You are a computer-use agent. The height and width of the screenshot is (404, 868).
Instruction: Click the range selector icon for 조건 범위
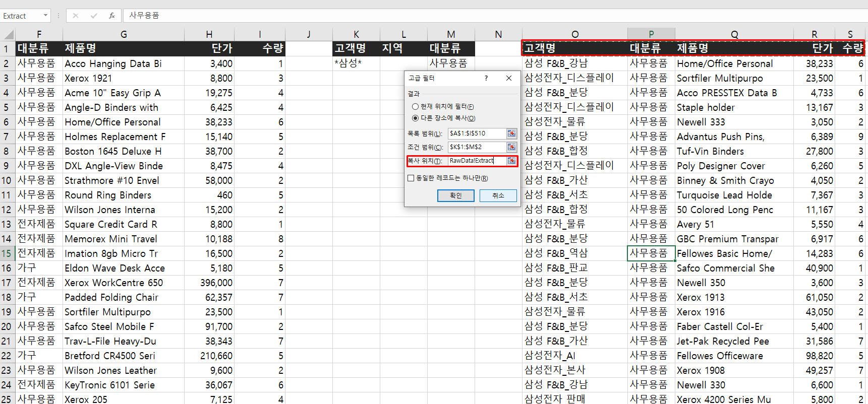[511, 147]
